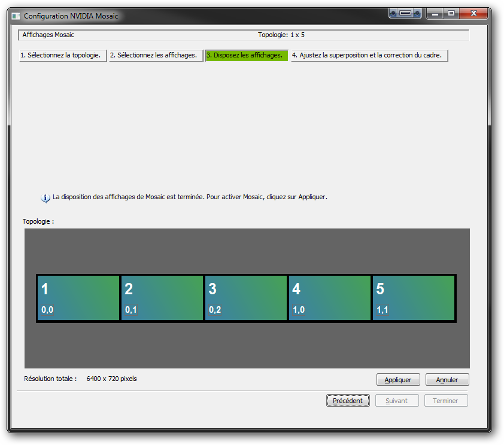Click the NVIDIA Mosaic app icon in title bar

[16, 16]
